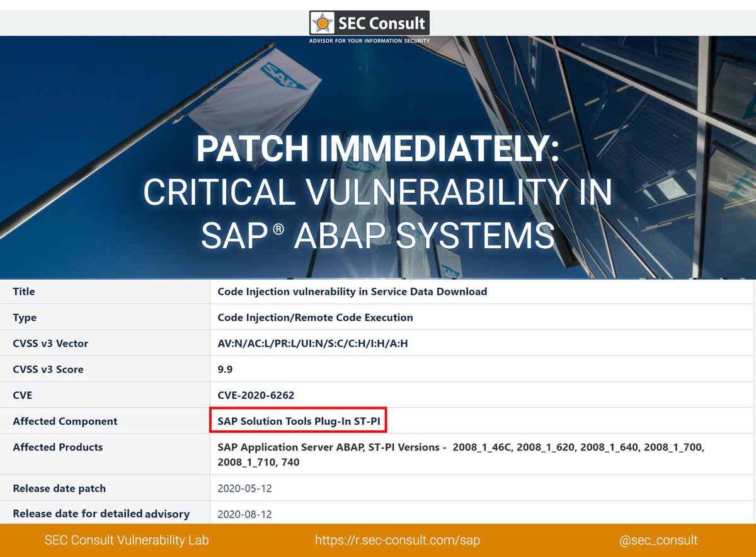The width and height of the screenshot is (756, 557).
Task: Select the CVE-2020-6262 identifier
Action: [x=256, y=396]
